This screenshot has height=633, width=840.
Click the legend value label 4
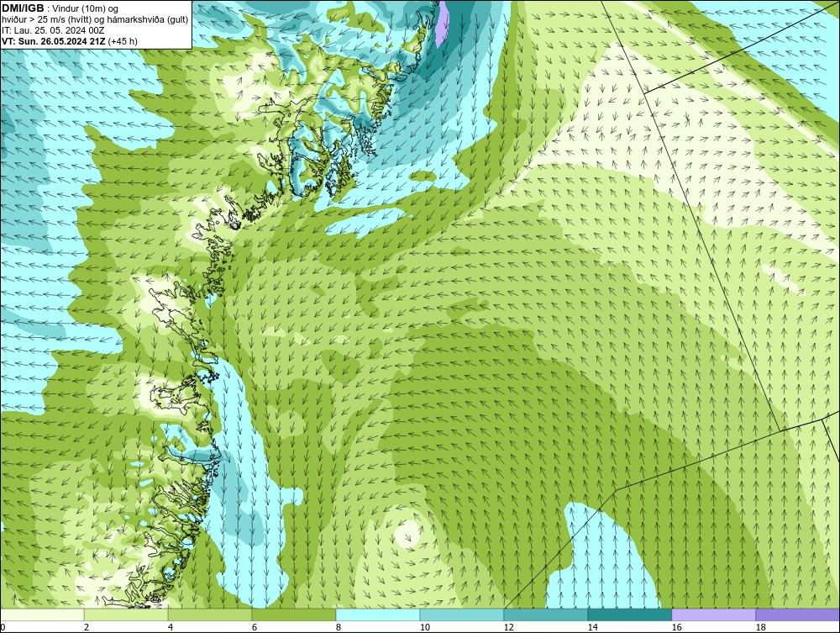[171, 627]
